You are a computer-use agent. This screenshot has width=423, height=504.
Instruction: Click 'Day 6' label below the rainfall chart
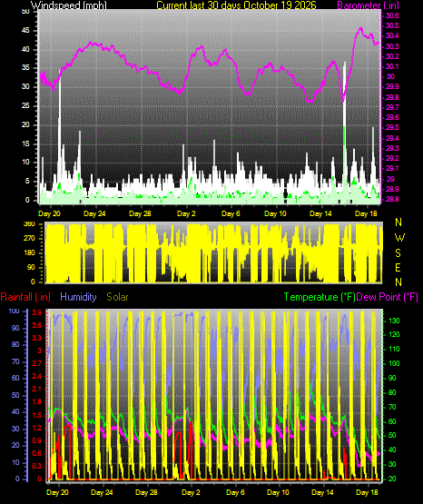(235, 492)
